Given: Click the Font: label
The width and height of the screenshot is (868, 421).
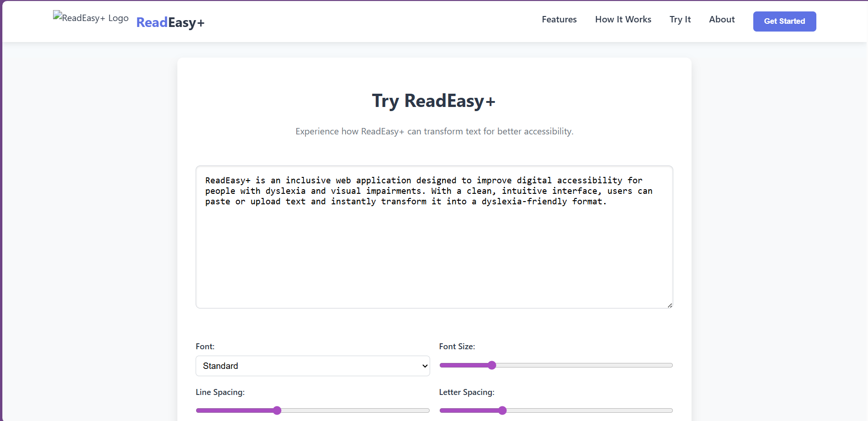Looking at the screenshot, I should [205, 346].
